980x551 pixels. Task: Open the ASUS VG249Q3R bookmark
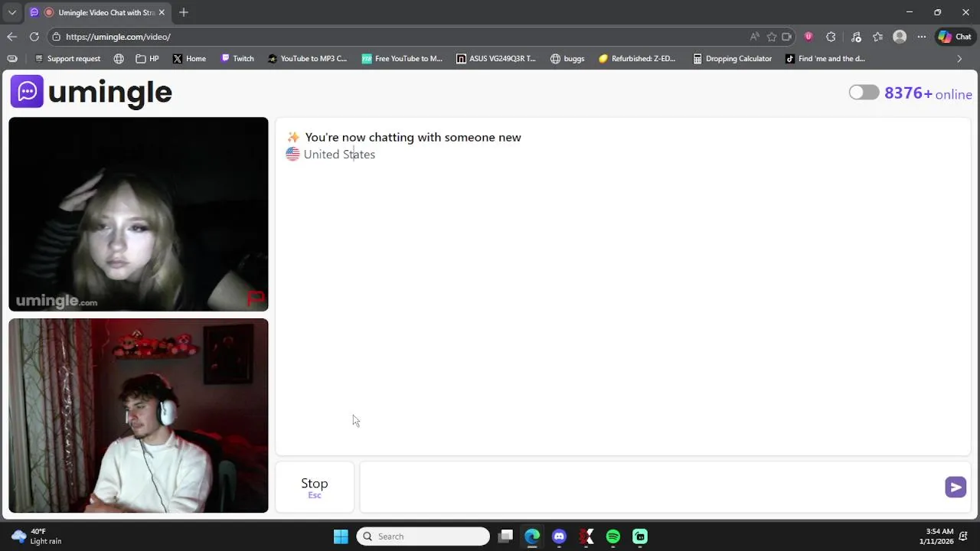coord(496,58)
